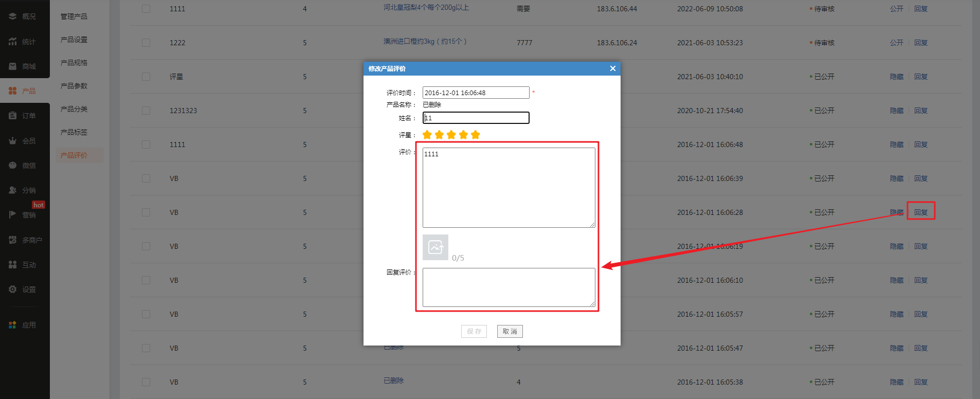The width and height of the screenshot is (980, 399).
Task: Open the 应用 apps sidebar icon
Action: tap(13, 325)
